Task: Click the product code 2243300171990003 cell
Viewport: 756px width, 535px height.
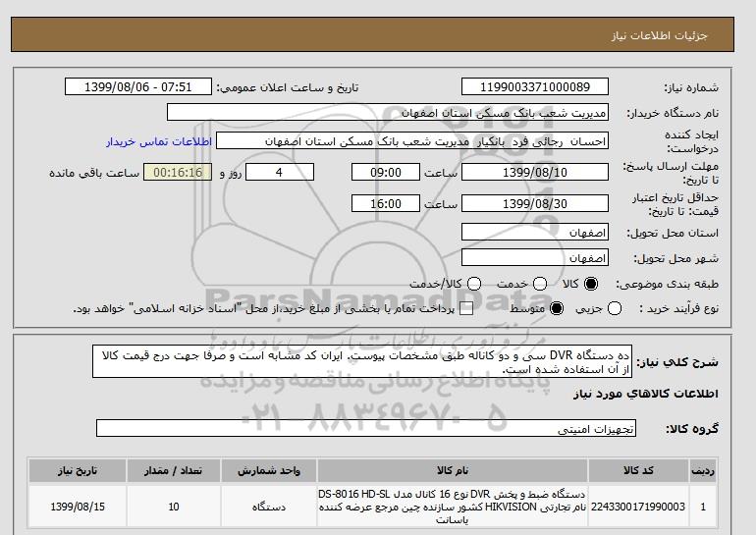Action: (x=638, y=507)
